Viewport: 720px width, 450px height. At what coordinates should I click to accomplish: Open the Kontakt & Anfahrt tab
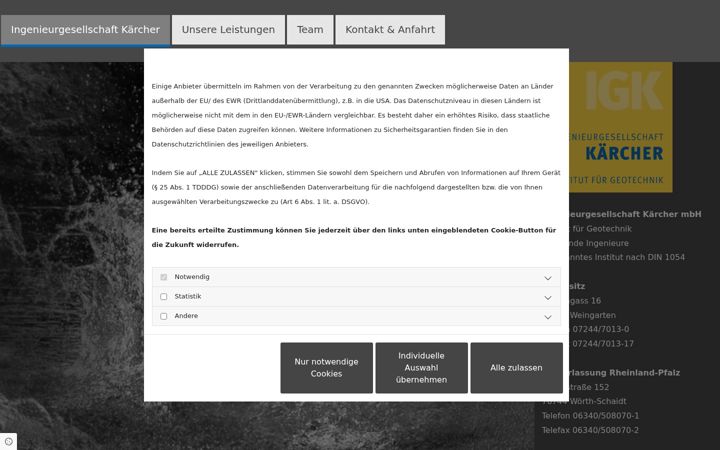(390, 30)
